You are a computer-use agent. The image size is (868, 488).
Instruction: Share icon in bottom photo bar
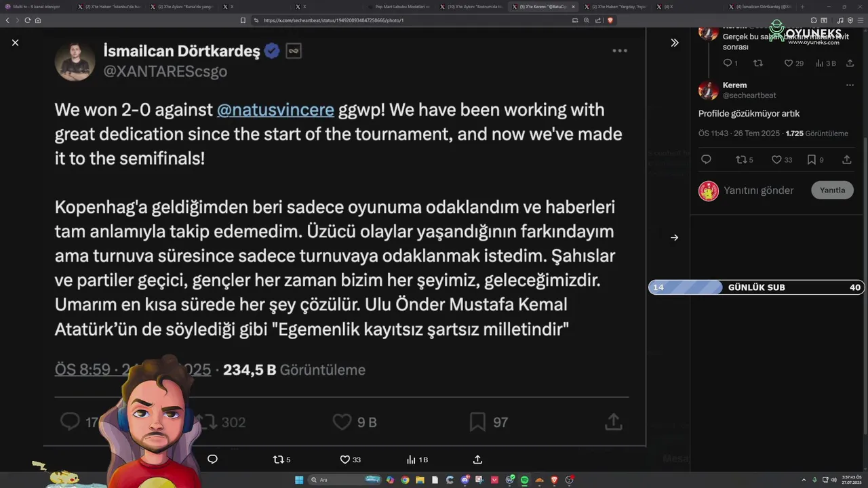point(477,460)
